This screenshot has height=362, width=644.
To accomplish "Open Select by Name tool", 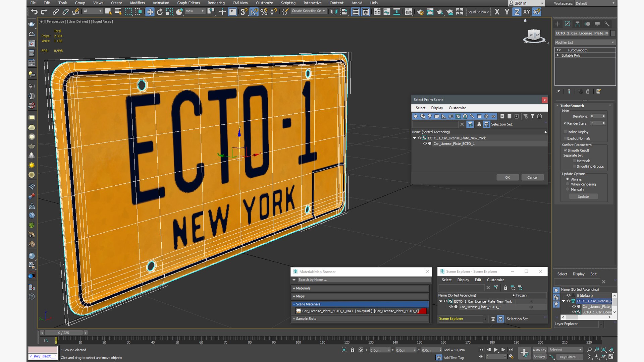I will coord(118,12).
